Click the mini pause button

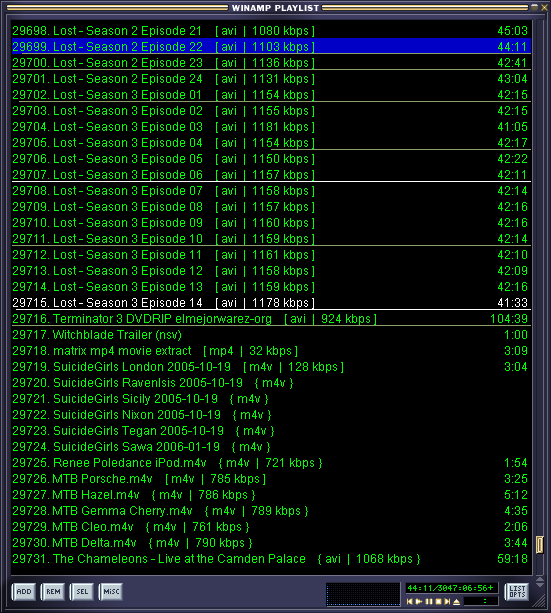[429, 601]
